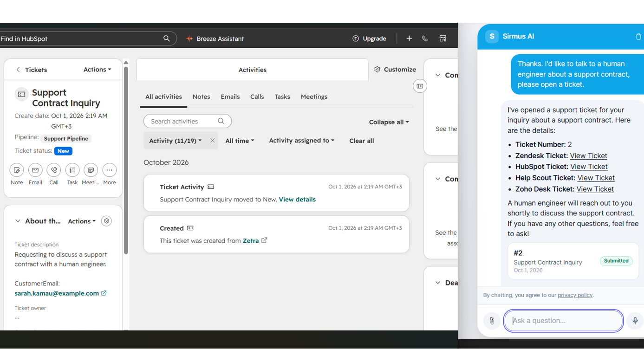Image resolution: width=644 pixels, height=362 pixels.
Task: Switch to the Calls tab
Action: 257,97
